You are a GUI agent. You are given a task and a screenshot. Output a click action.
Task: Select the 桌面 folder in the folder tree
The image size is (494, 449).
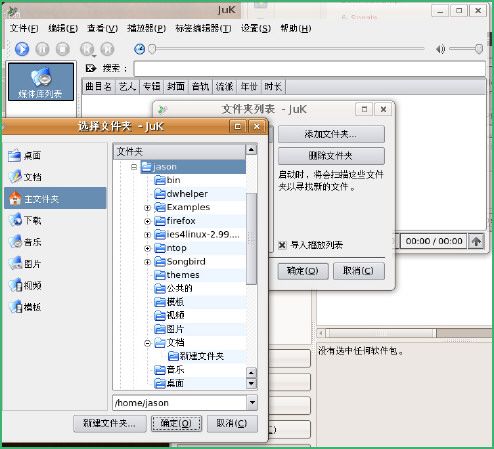pyautogui.click(x=169, y=383)
